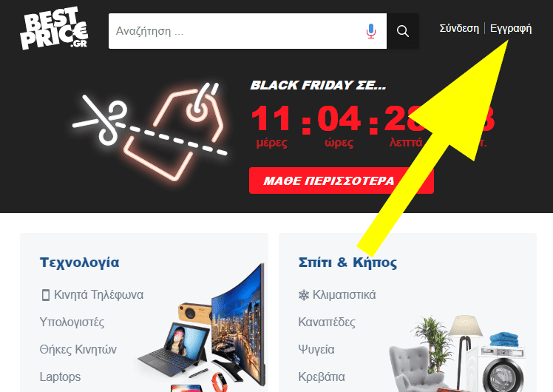Screen dimensions: 553x392
Task: Go to Υπολογιστές category
Action: point(72,322)
